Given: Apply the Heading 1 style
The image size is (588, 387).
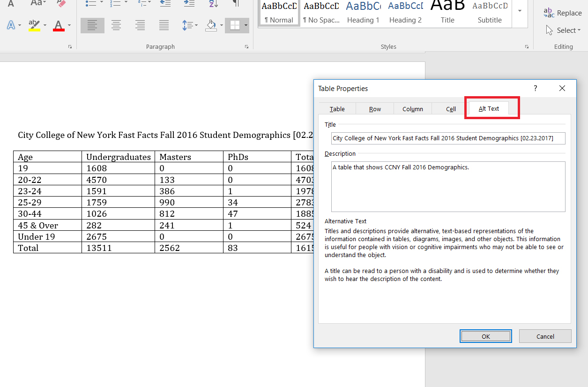Looking at the screenshot, I should click(363, 13).
